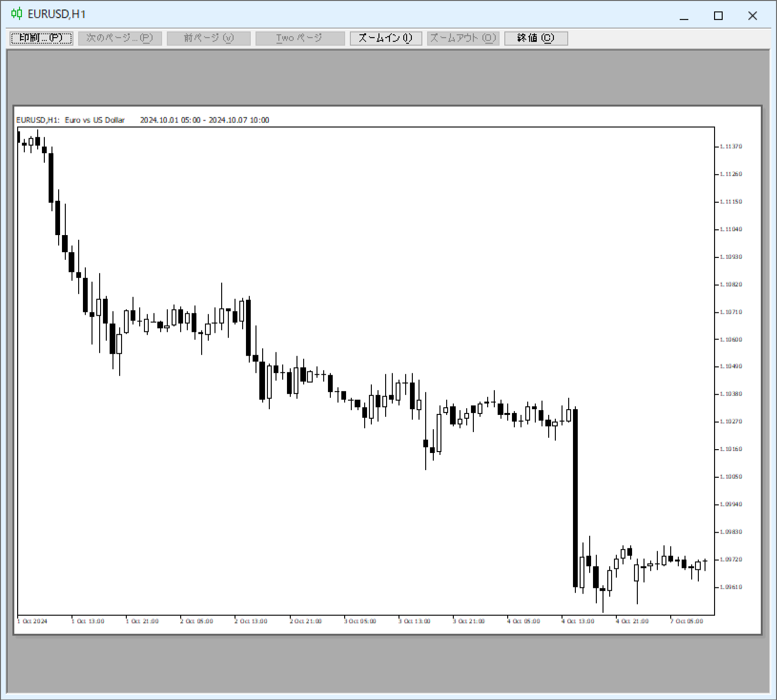
Task: Click the chart header 'EURUSD,H1: Euro vs US Dollar'
Action: [x=71, y=120]
